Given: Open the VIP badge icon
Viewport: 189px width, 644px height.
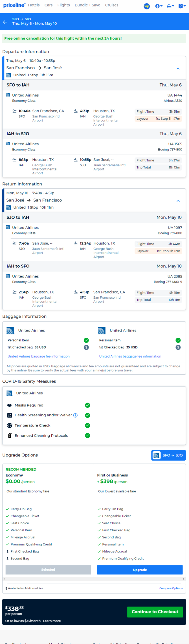Looking at the screenshot, I should [x=147, y=6].
